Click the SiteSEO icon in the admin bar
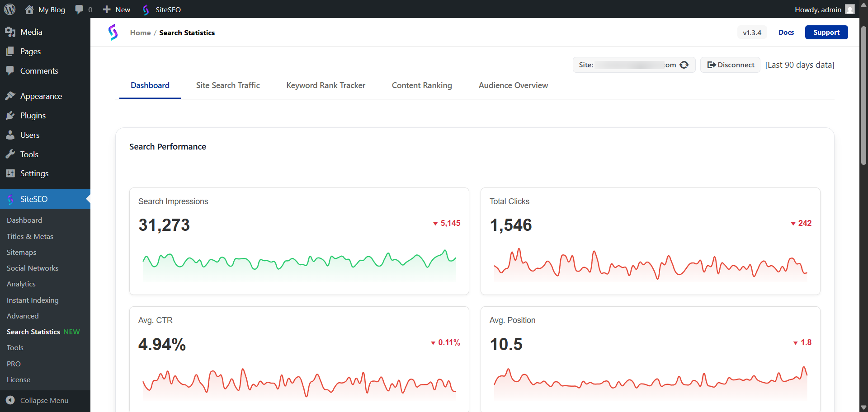The image size is (868, 412). [x=146, y=9]
